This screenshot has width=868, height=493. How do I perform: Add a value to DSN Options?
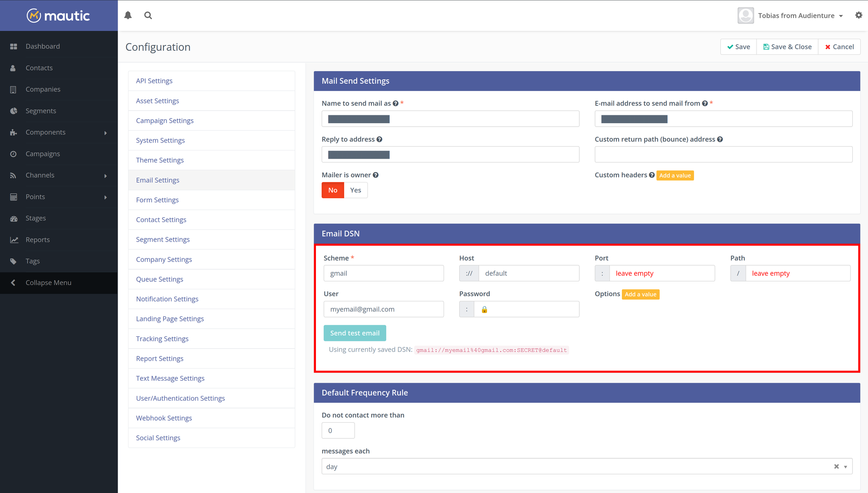coord(641,294)
